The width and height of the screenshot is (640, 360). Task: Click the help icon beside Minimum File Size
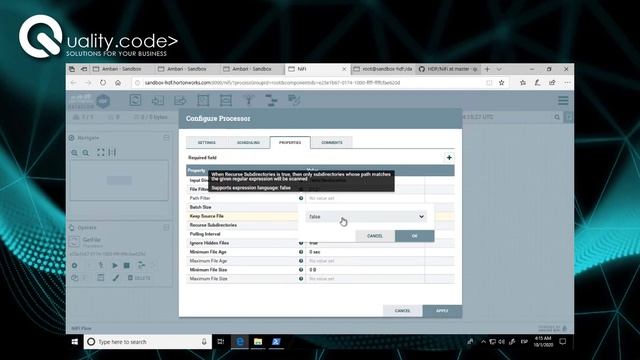[301, 270]
